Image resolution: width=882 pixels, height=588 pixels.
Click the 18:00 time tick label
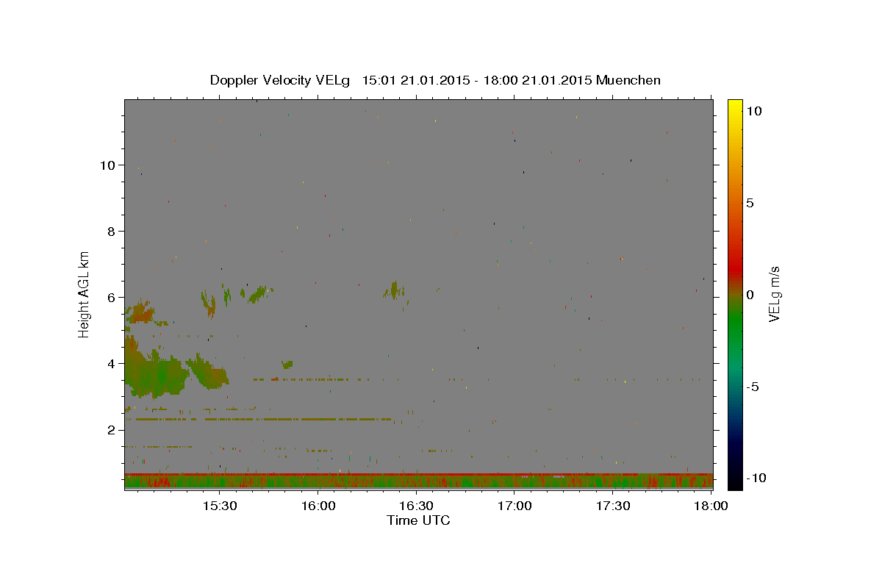(x=710, y=506)
